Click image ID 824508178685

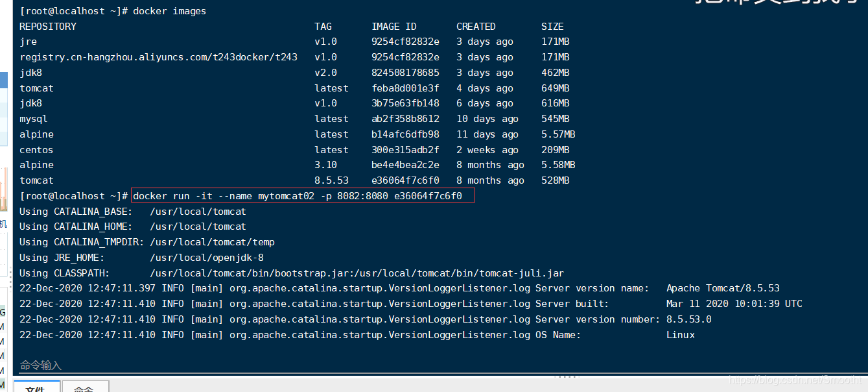click(x=405, y=73)
